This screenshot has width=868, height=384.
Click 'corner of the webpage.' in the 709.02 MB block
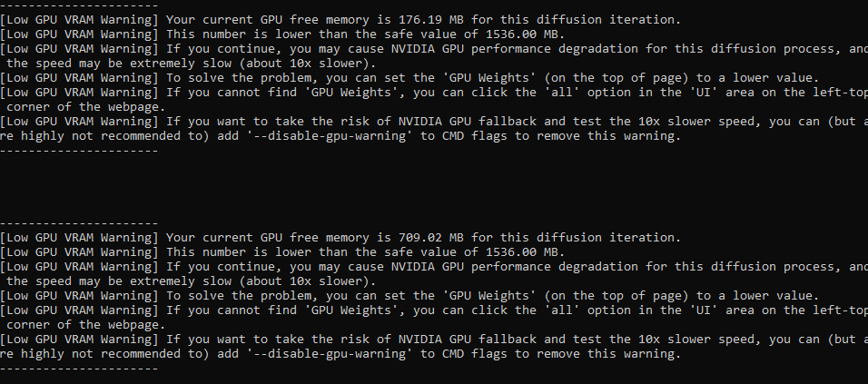86,325
